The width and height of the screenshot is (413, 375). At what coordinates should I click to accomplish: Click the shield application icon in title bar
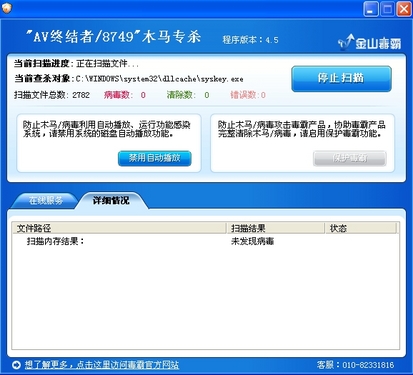coord(6,7)
